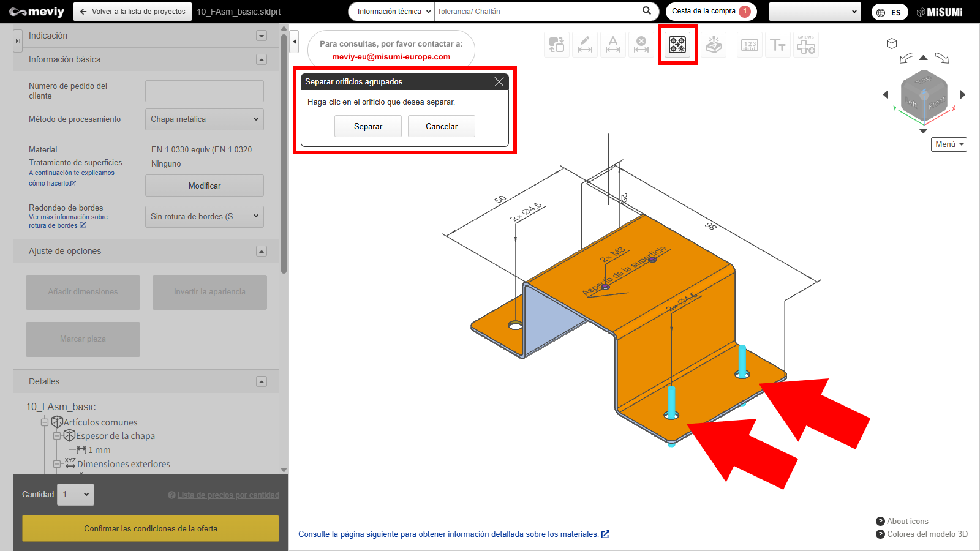Rotate view with right arrow of cube

click(963, 94)
